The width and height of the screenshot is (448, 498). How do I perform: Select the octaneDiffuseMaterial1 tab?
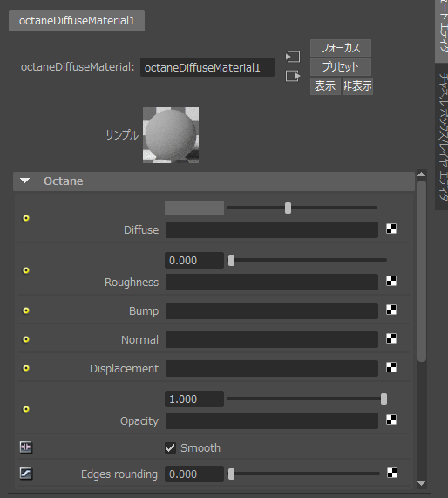point(77,21)
